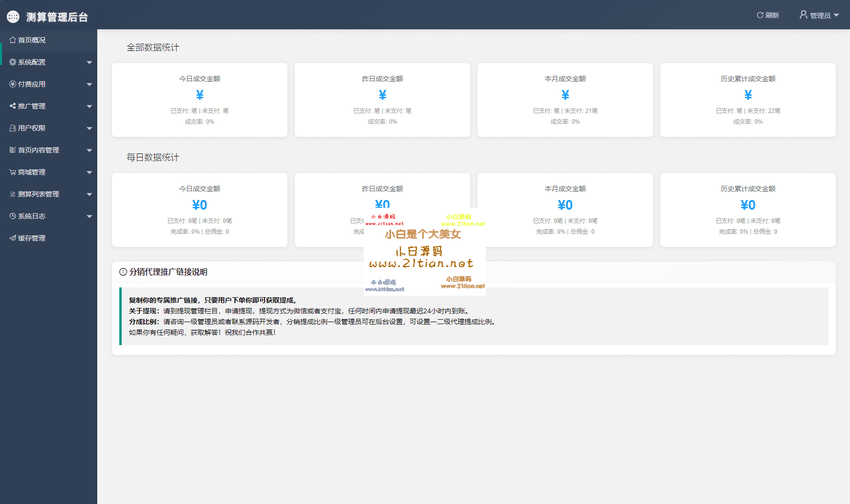Screen dimensions: 850x504
Task: Open the 首页概况 menu item
Action: click(32, 40)
